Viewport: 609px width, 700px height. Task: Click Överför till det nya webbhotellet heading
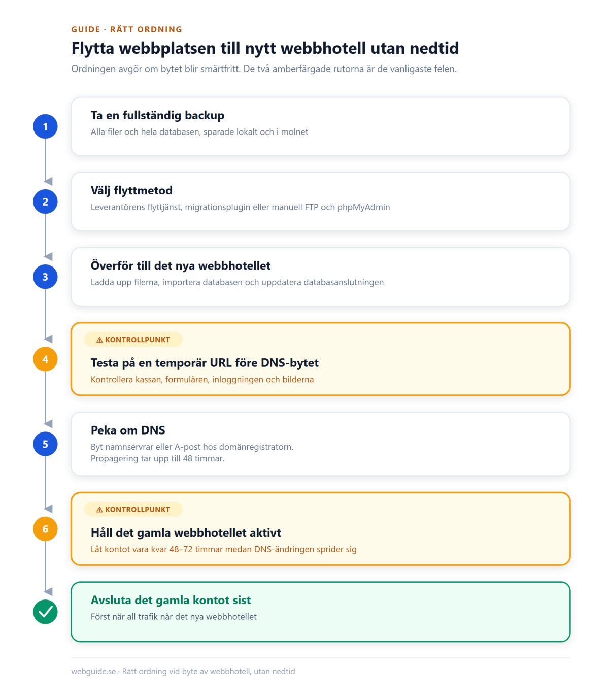(x=181, y=265)
